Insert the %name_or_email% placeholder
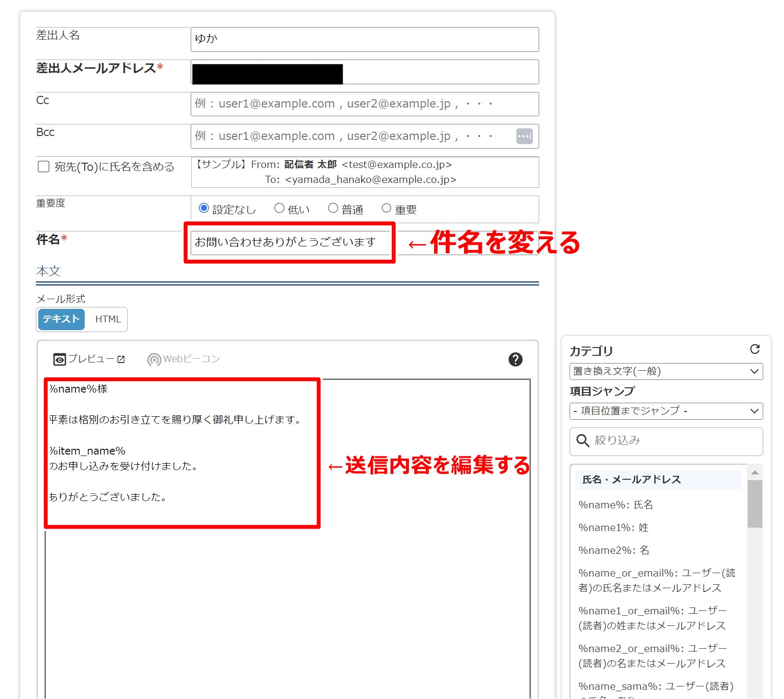The height and width of the screenshot is (699, 784). 657,580
